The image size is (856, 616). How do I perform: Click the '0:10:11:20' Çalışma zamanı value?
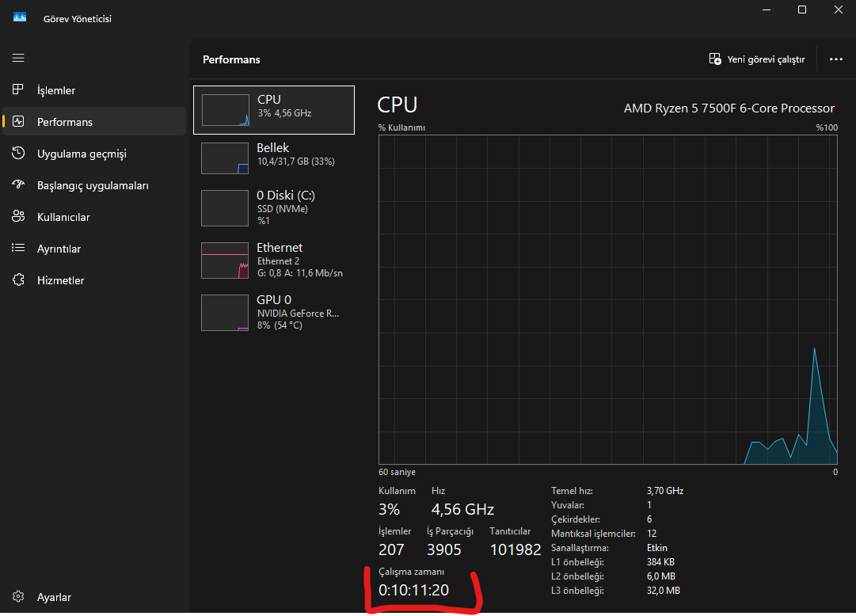point(413,590)
